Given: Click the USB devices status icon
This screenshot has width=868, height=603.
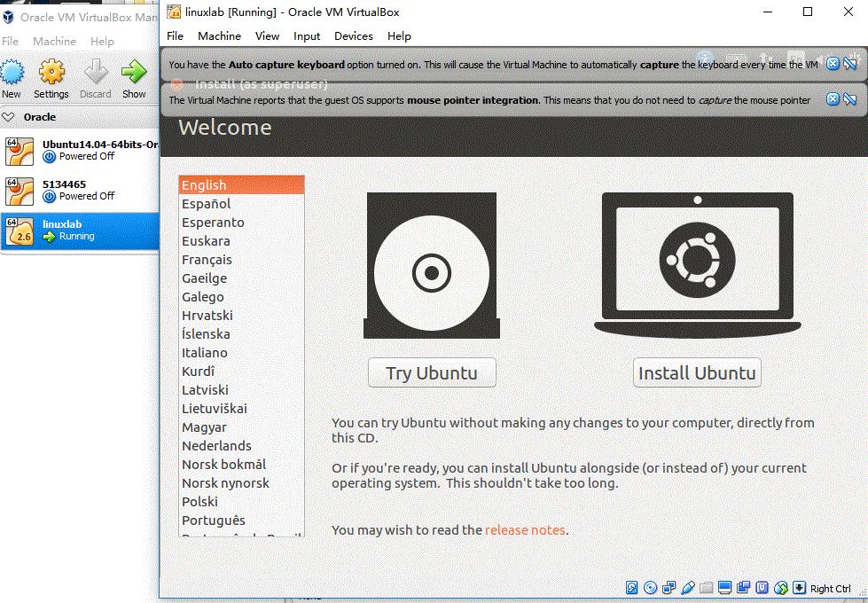Looking at the screenshot, I should point(687,588).
